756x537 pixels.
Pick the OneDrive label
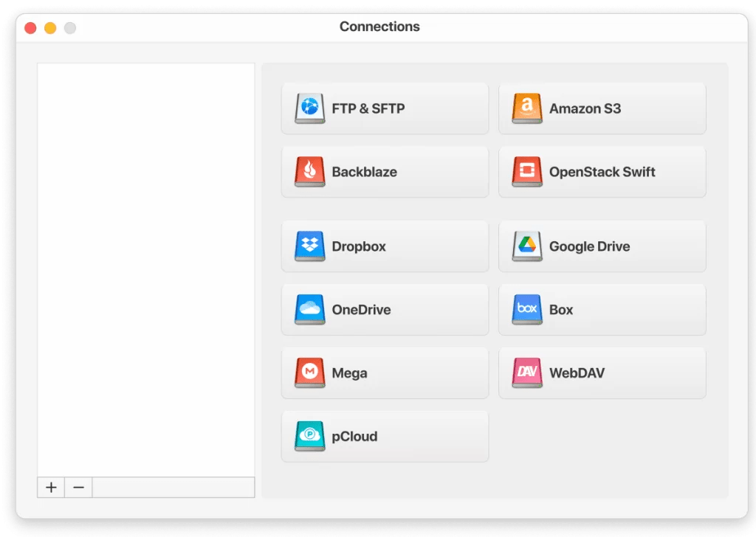tap(361, 310)
